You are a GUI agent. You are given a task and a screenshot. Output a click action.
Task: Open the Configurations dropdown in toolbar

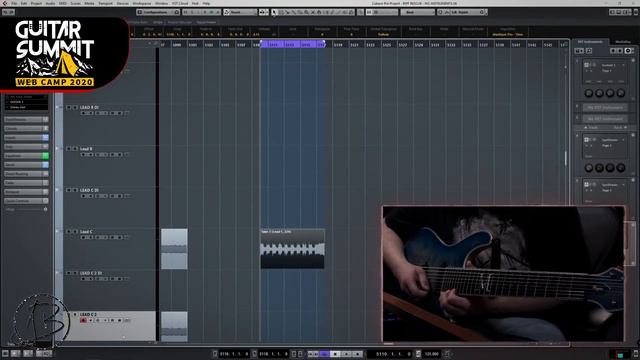158,12
